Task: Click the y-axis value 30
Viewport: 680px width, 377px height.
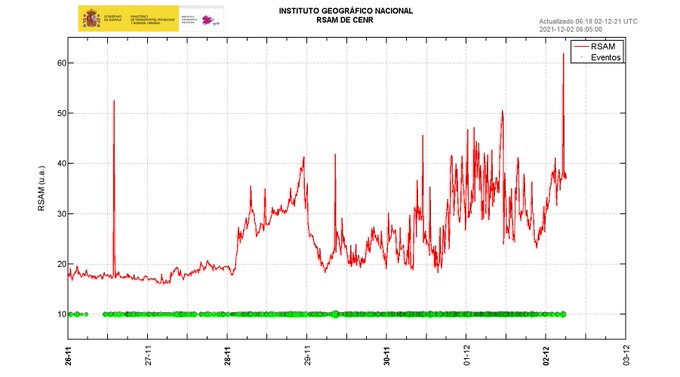Action: coord(62,214)
